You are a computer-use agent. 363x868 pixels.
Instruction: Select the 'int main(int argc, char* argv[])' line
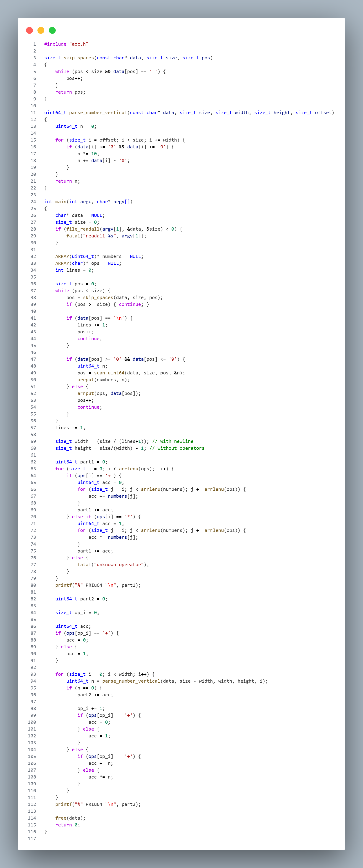pyautogui.click(x=88, y=202)
